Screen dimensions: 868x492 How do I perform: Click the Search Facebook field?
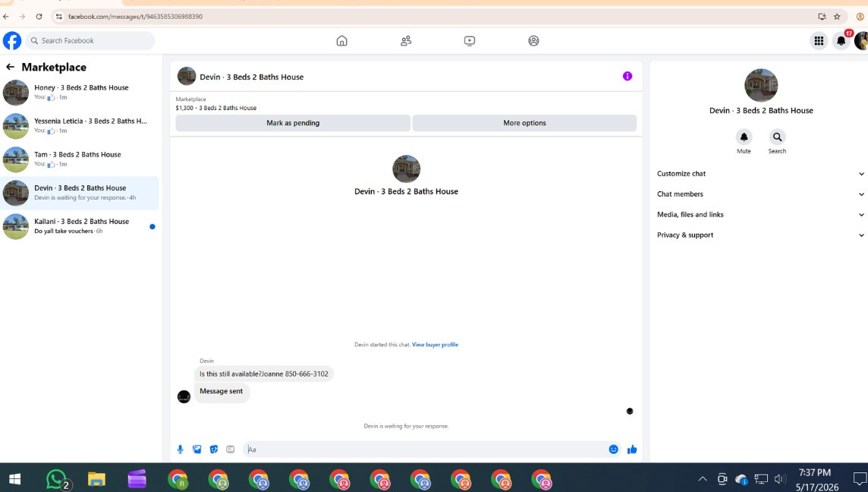point(90,40)
